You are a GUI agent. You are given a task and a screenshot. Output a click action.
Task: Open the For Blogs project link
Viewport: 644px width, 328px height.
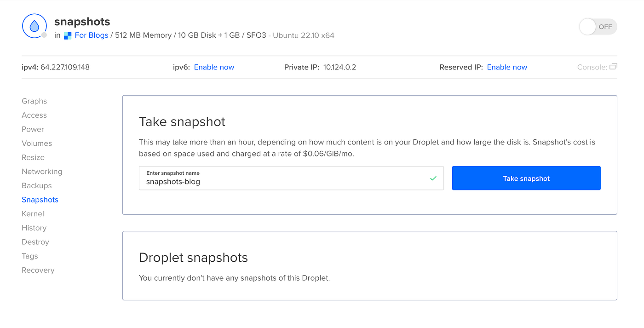92,35
